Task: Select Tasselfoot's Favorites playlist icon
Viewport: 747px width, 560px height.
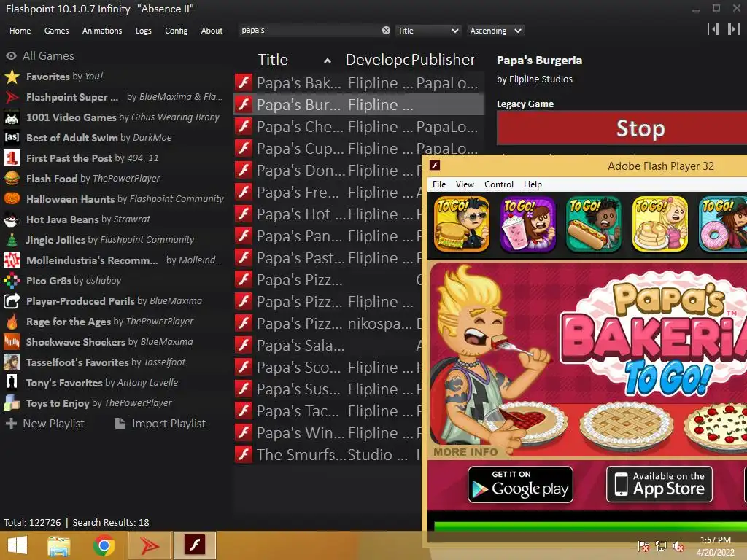Action: (x=12, y=362)
